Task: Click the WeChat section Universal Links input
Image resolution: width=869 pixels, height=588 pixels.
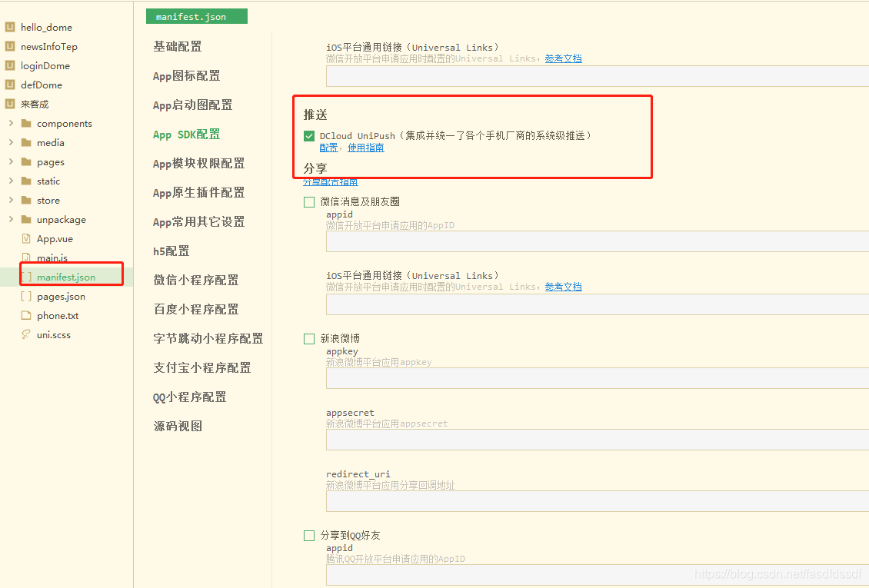Action: 598,304
